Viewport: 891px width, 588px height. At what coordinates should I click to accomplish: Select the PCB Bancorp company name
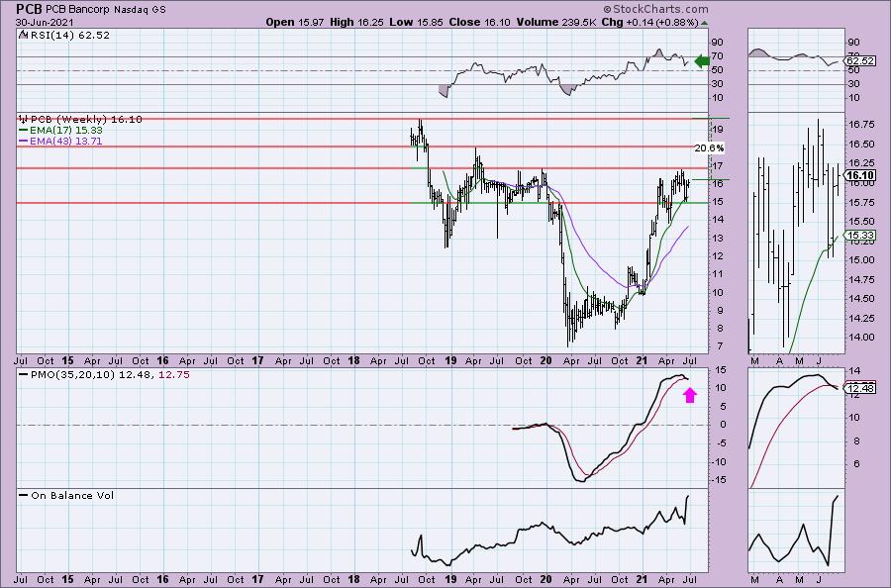tap(78, 9)
